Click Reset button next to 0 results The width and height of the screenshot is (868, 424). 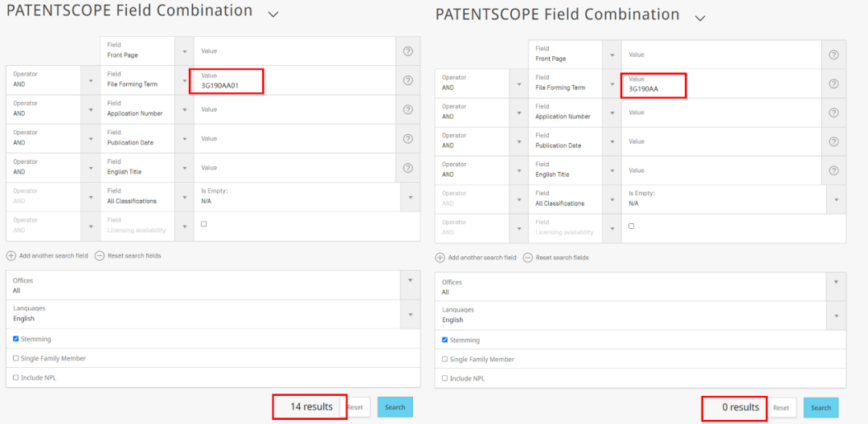(781, 408)
